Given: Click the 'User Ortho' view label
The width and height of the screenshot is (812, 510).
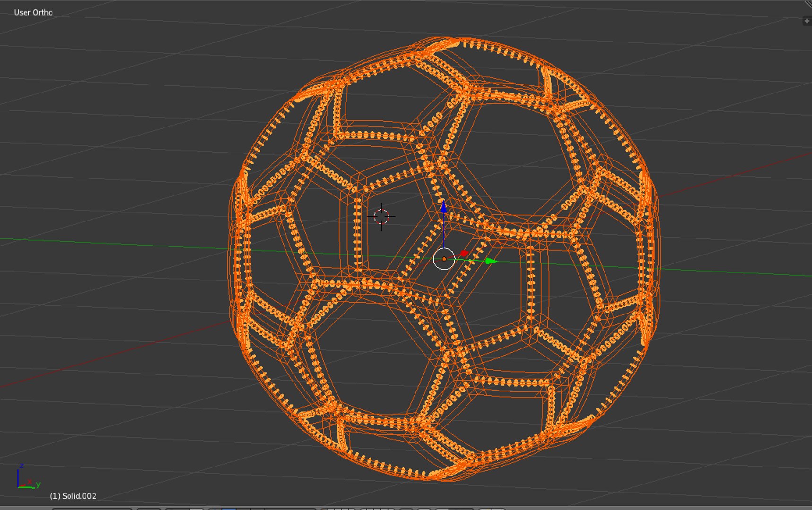Looking at the screenshot, I should pyautogui.click(x=33, y=12).
